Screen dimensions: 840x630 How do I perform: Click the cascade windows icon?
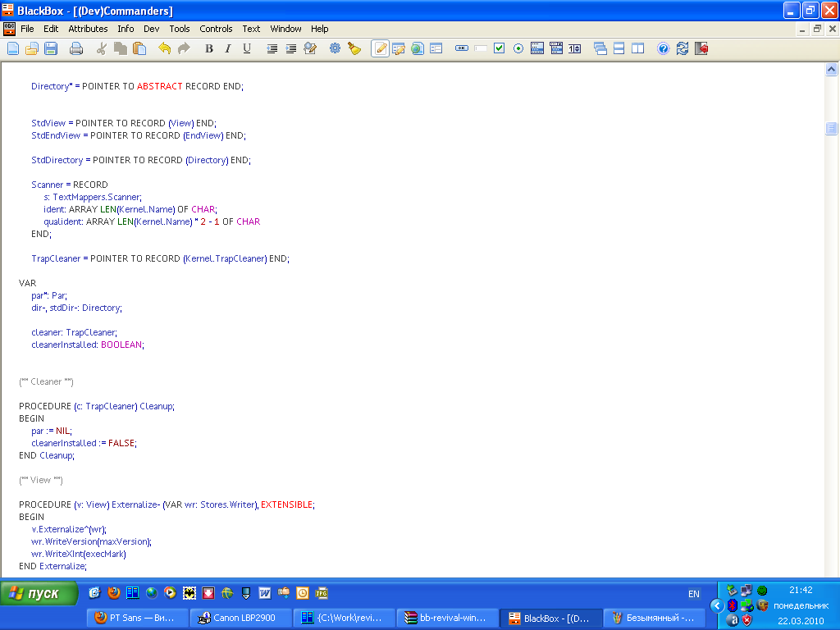pos(600,48)
